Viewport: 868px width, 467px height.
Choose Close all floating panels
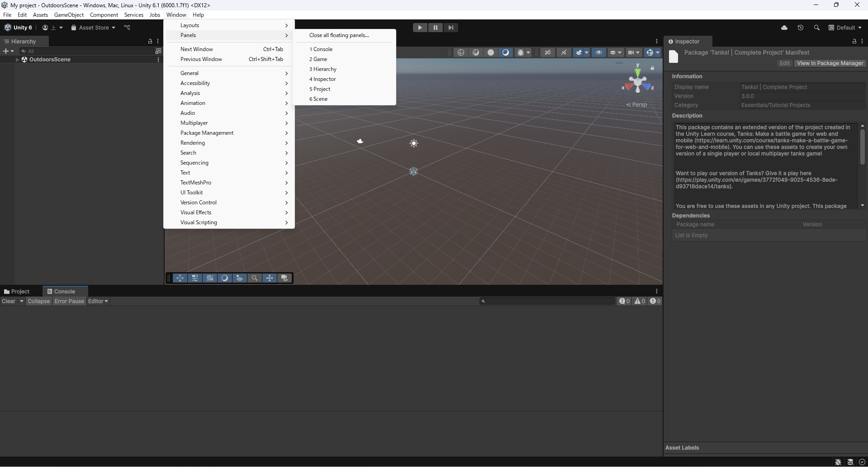pos(339,35)
